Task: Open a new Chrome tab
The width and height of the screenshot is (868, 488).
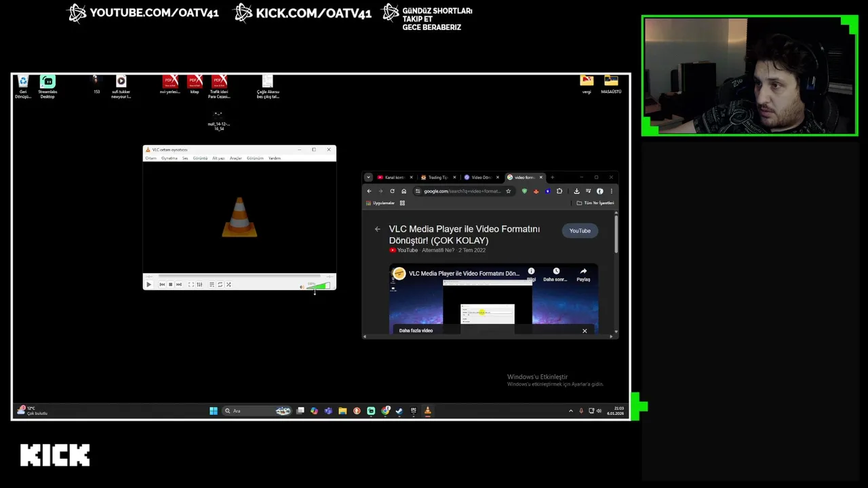Action: tap(552, 178)
